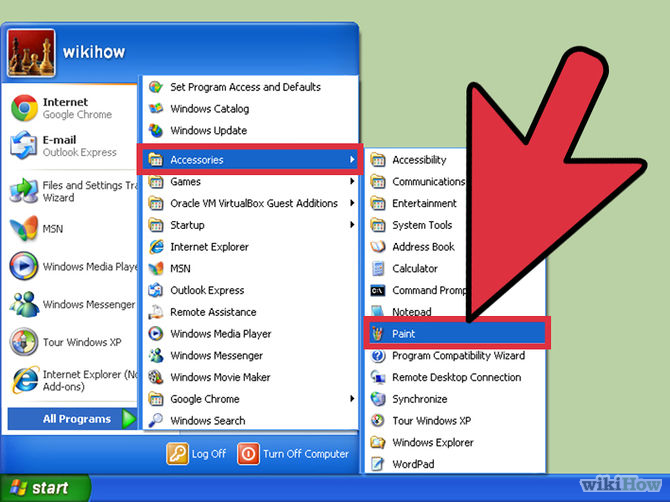Click the Synchronize label

[420, 399]
